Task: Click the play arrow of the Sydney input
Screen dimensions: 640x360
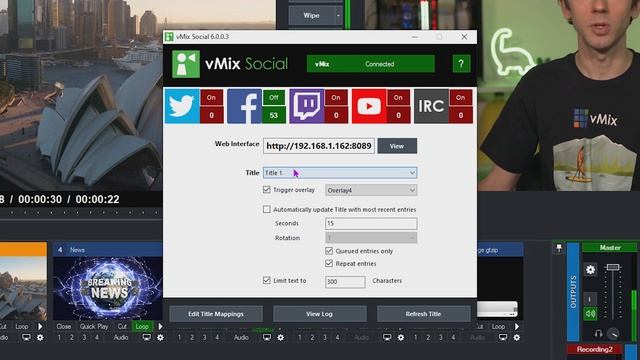Action: click(40, 327)
